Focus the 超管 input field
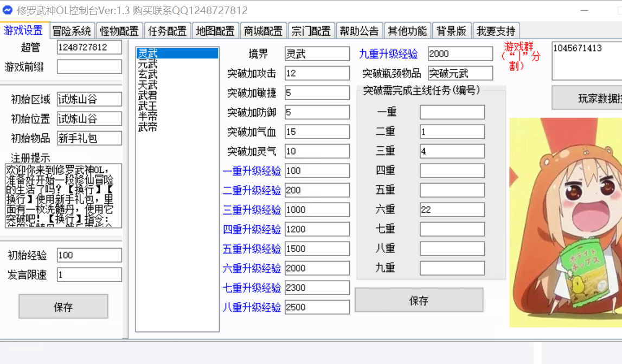622x364 pixels. coord(89,47)
